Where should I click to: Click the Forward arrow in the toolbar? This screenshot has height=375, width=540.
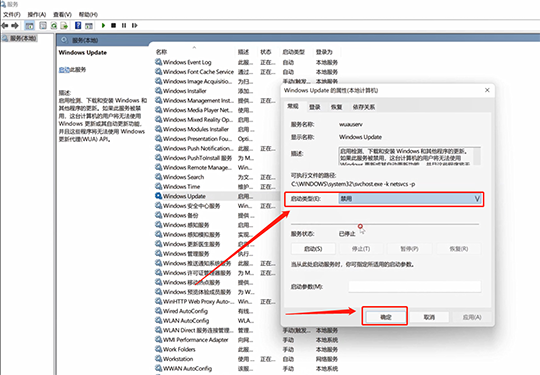point(15,25)
